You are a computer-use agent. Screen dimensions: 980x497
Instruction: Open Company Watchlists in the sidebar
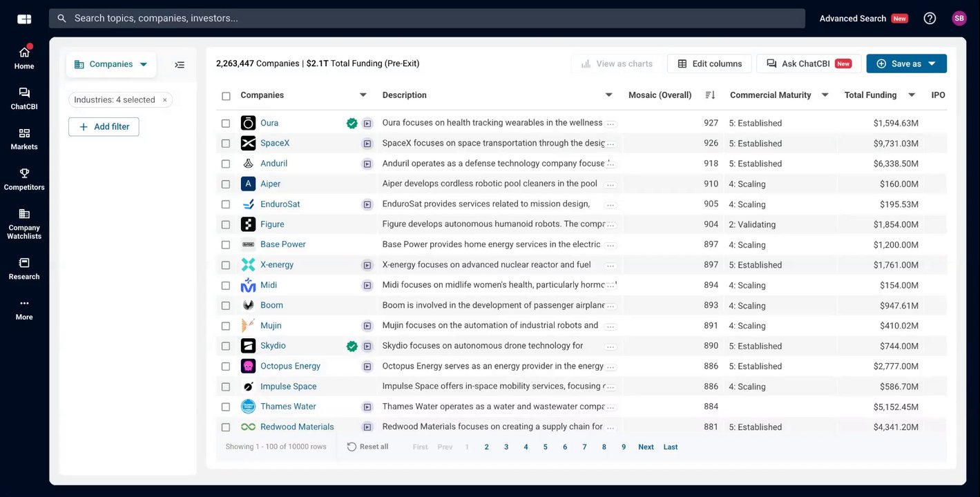click(x=24, y=224)
